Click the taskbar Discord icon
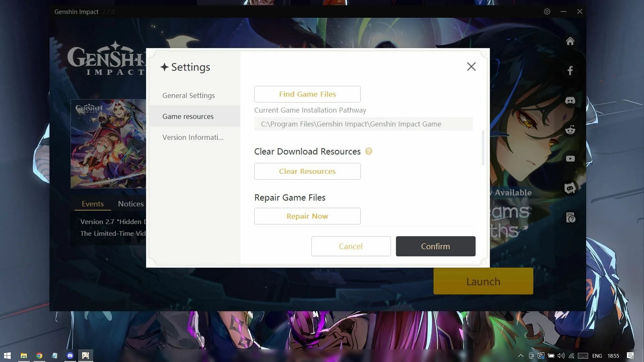Viewport: 644px width, 362px height. point(70,356)
